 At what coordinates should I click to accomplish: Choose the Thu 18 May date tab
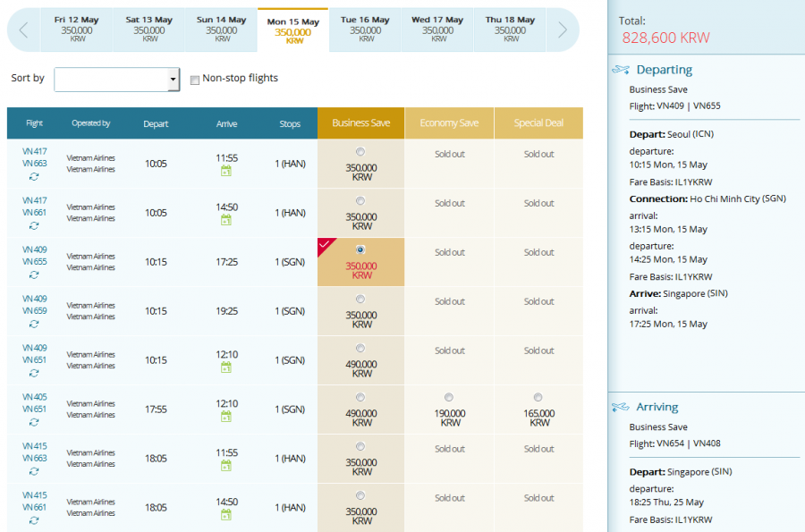pyautogui.click(x=510, y=30)
